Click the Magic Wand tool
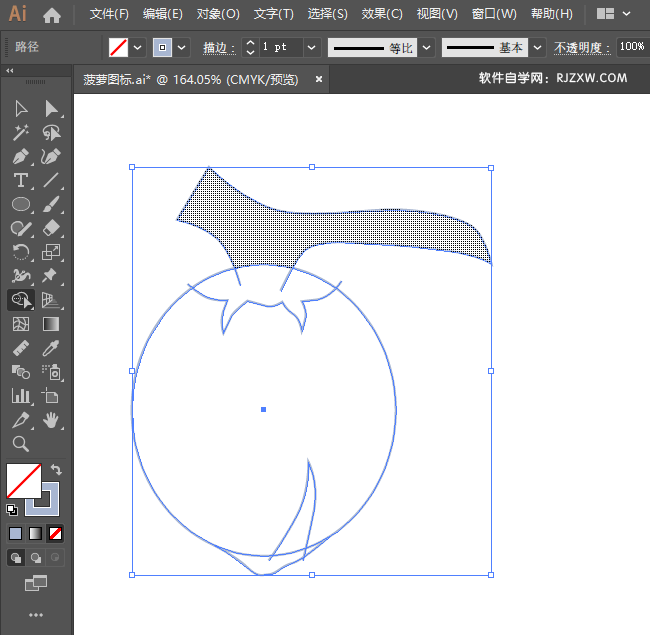 [x=20, y=132]
